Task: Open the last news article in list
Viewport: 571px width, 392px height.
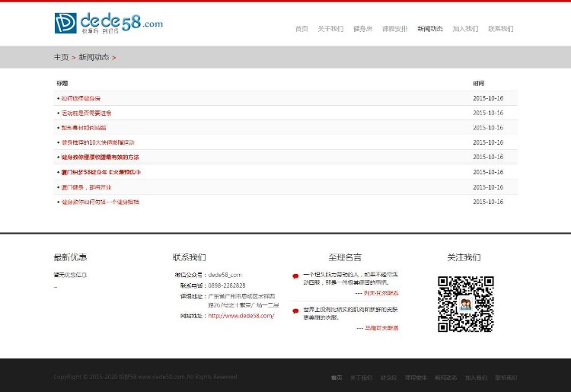Action: point(100,202)
